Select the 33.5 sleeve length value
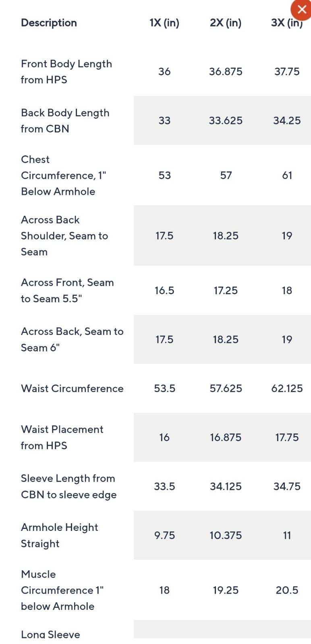 tap(164, 487)
